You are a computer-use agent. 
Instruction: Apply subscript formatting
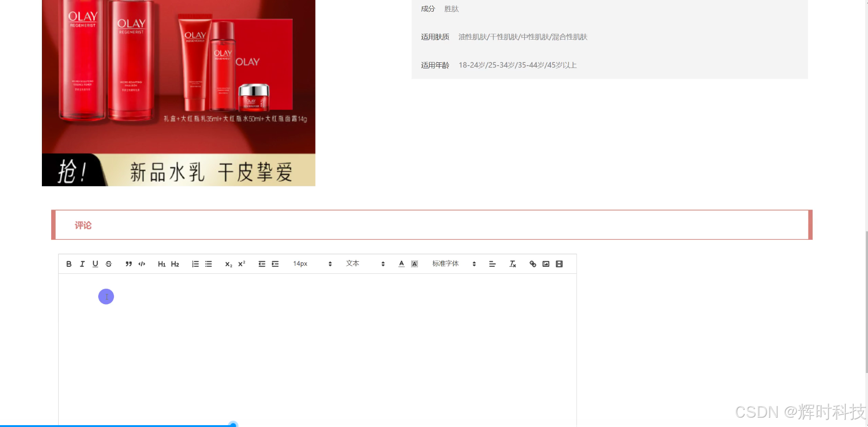[229, 264]
